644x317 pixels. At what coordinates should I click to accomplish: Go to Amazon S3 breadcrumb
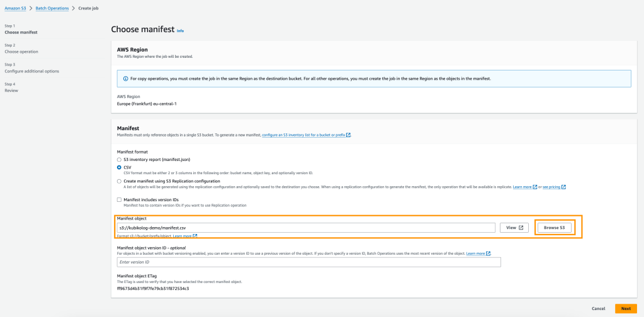18,8
